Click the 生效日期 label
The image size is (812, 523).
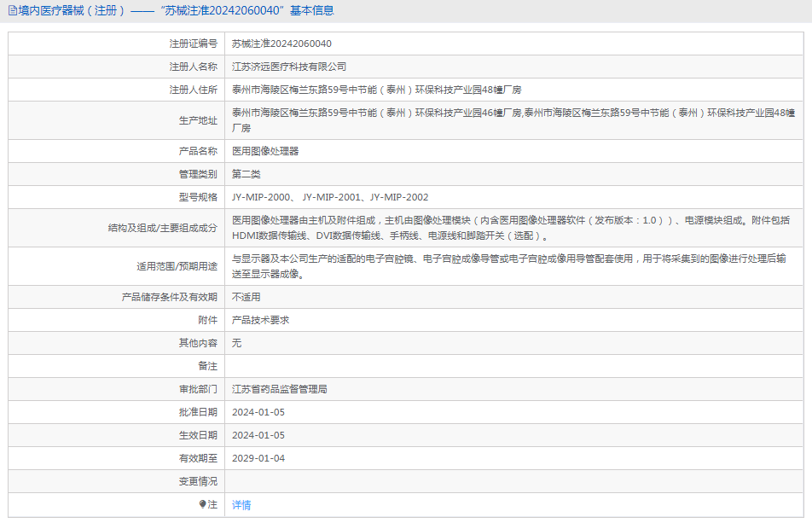pyautogui.click(x=198, y=435)
